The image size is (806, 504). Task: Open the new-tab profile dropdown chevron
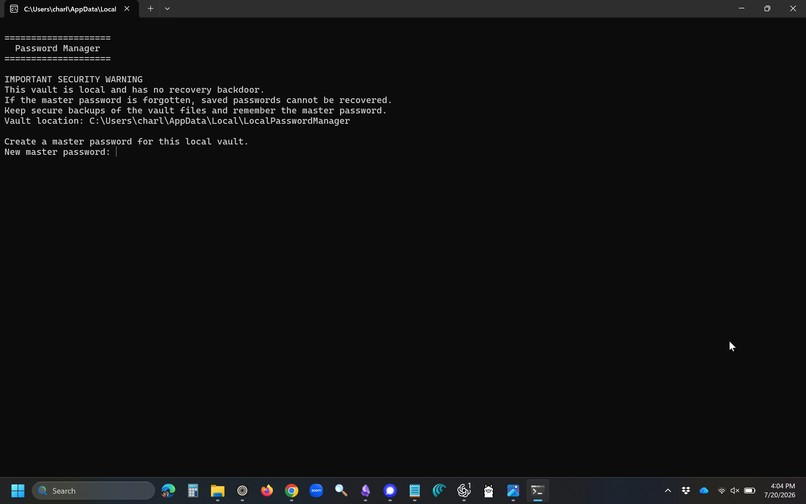click(x=167, y=9)
